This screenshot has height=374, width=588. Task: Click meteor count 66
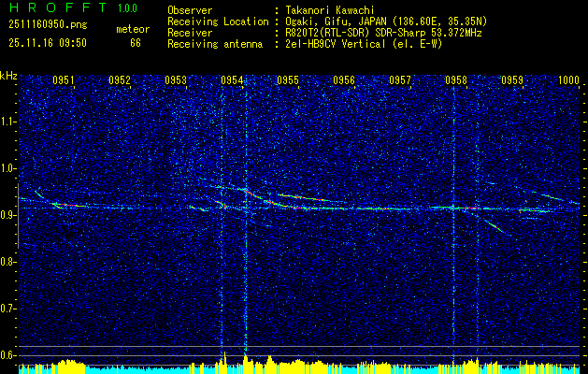136,43
